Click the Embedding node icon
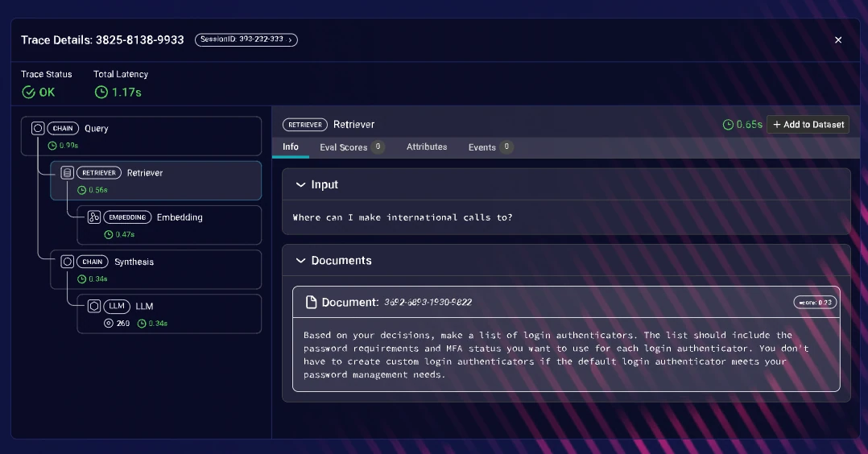 click(94, 217)
